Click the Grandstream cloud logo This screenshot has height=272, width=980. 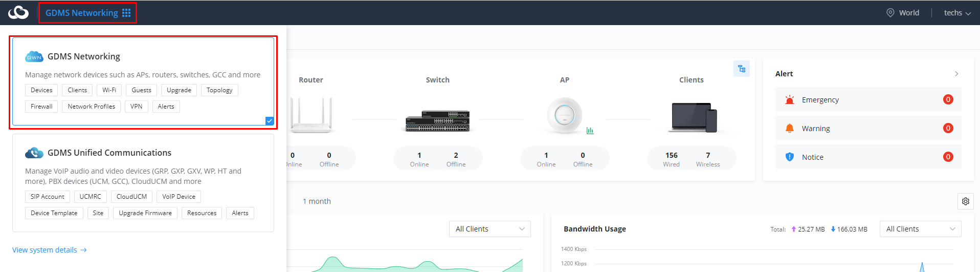coord(18,12)
